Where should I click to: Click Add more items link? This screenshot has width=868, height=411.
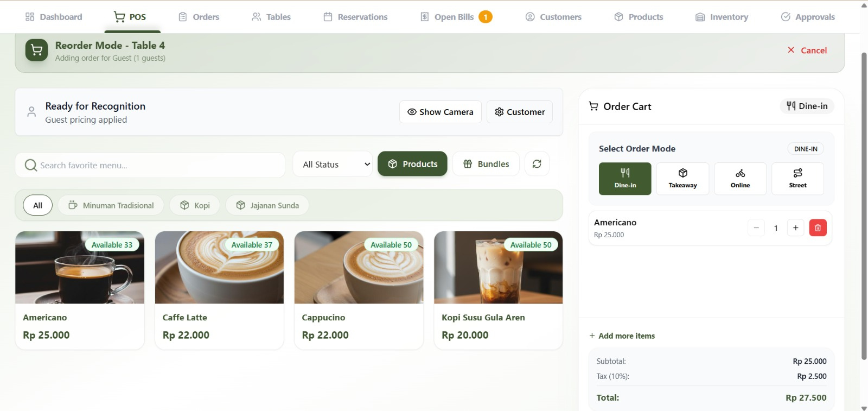point(622,336)
